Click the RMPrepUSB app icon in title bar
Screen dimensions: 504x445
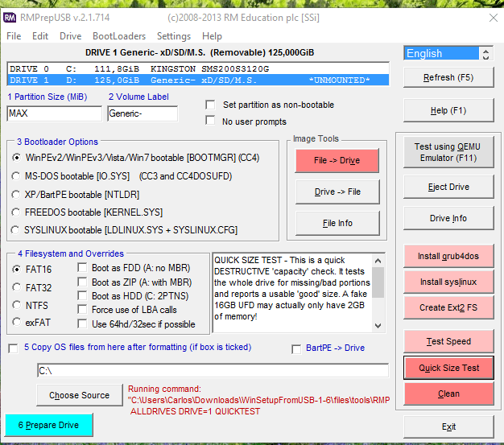(10, 17)
